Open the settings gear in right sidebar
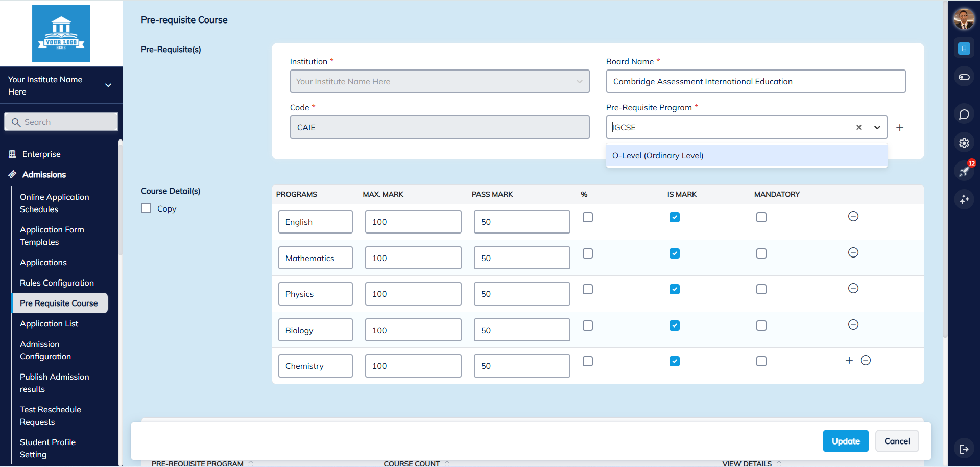Image resolution: width=980 pixels, height=467 pixels. tap(964, 143)
